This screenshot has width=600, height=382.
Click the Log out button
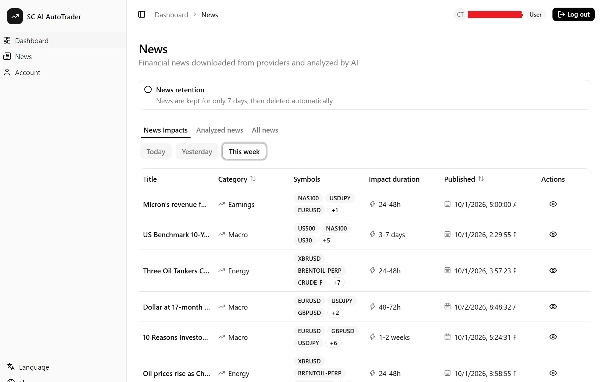point(573,15)
